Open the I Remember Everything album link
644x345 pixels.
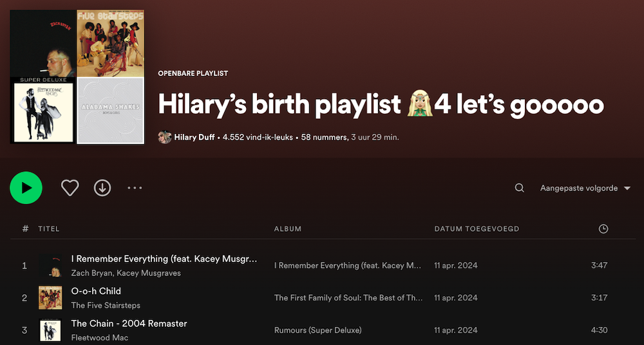[x=348, y=266]
